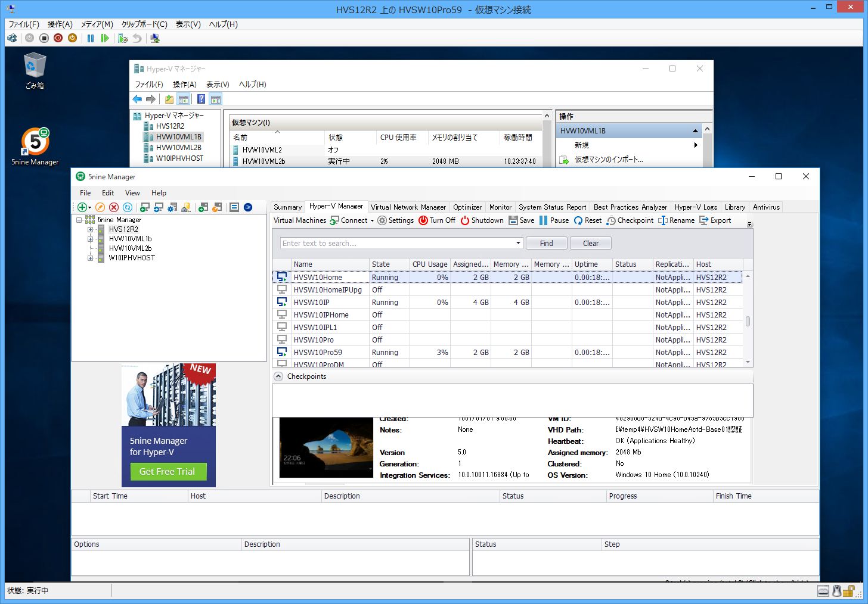The width and height of the screenshot is (868, 604).
Task: Click Export in the Virtual Machines toolbar
Action: point(715,220)
